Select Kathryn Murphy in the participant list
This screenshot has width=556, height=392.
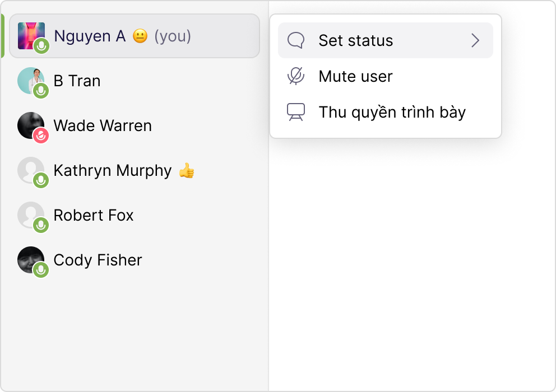[112, 170]
